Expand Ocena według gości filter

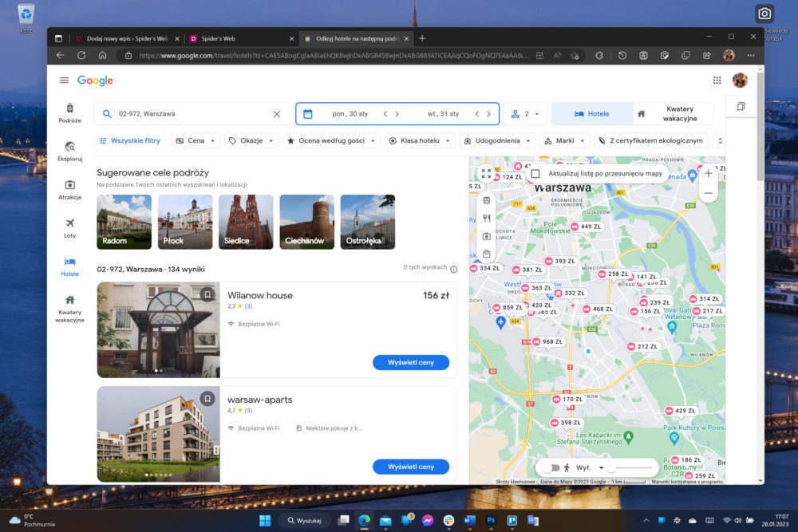pyautogui.click(x=331, y=141)
